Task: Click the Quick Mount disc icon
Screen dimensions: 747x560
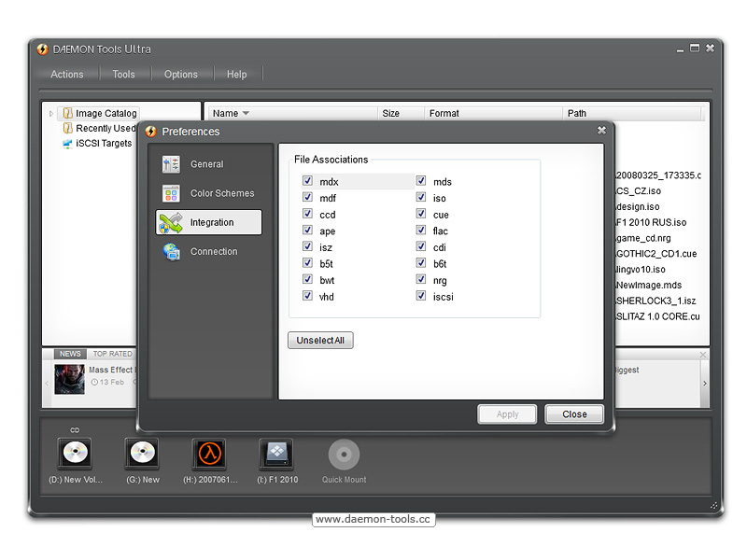Action: point(344,455)
